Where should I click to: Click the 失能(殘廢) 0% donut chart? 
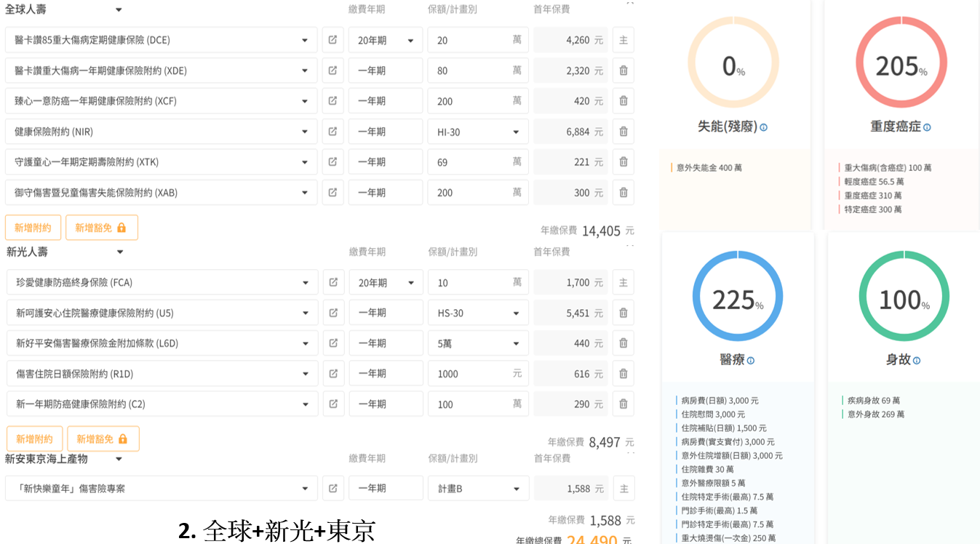(x=733, y=63)
